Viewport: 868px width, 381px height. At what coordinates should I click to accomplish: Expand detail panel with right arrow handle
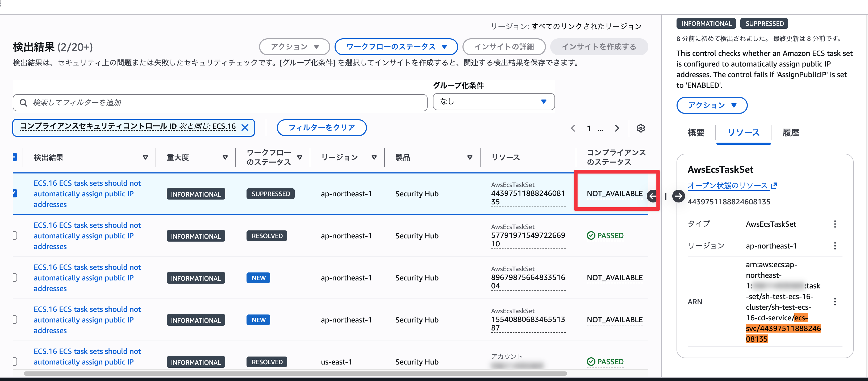[x=679, y=196]
